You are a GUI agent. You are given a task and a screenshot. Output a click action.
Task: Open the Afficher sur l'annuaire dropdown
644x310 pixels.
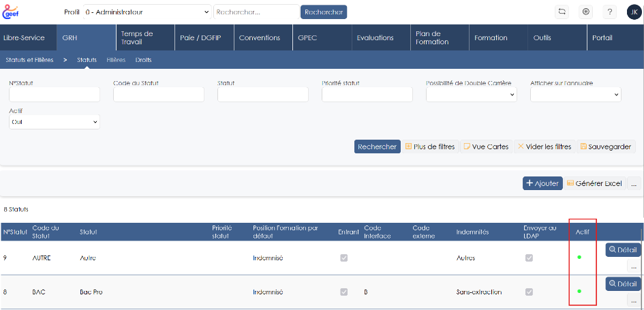(x=575, y=95)
